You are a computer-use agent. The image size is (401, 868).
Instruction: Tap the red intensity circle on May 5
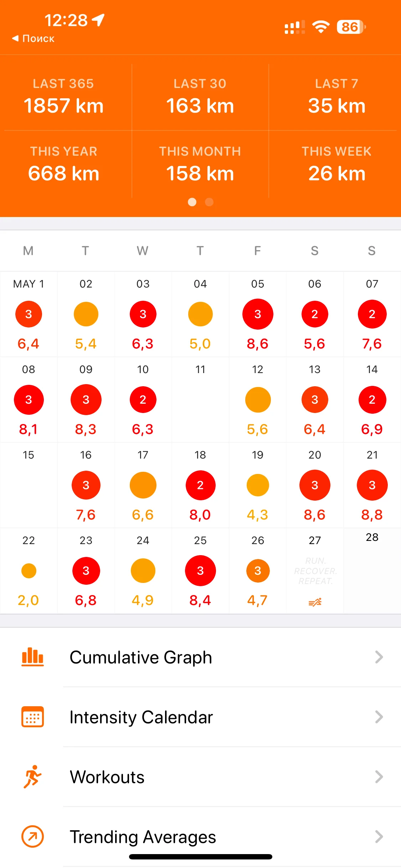pyautogui.click(x=258, y=314)
